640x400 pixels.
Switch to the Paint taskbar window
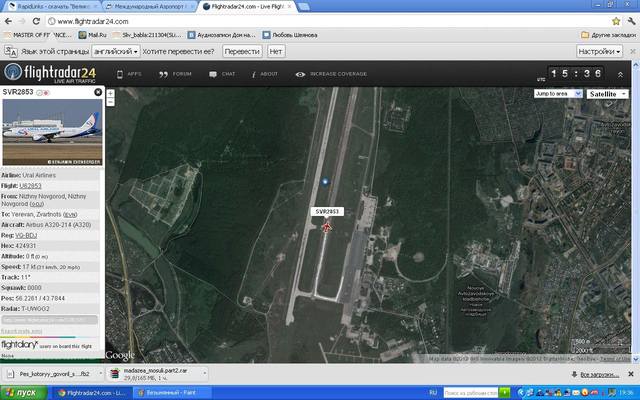[x=171, y=393]
